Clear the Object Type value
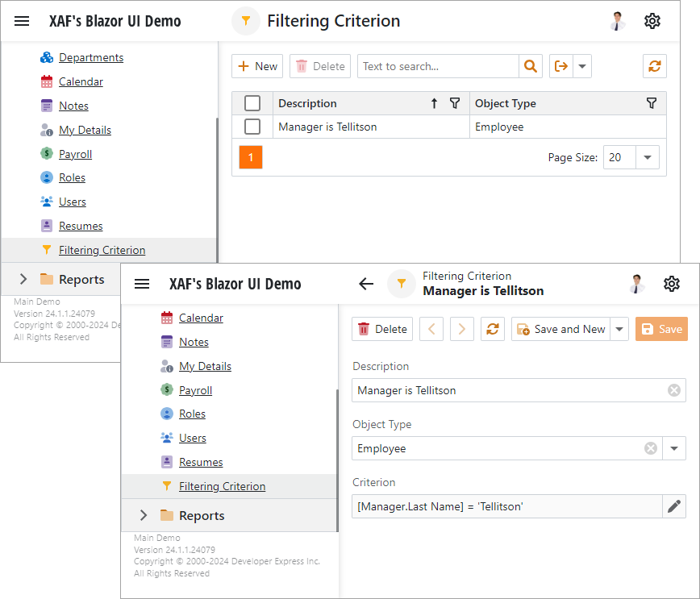The height and width of the screenshot is (599, 700). point(651,448)
